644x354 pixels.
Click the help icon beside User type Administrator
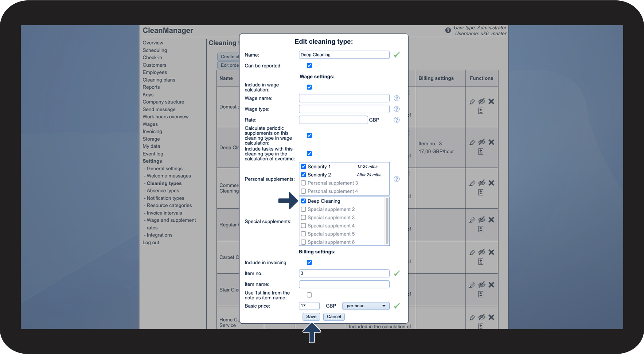coord(448,31)
